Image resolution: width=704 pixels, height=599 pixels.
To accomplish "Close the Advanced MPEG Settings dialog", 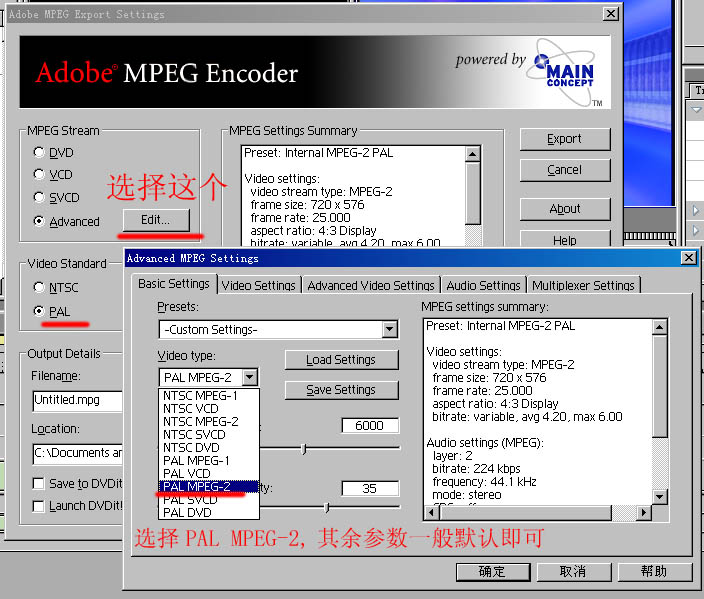I will point(689,258).
